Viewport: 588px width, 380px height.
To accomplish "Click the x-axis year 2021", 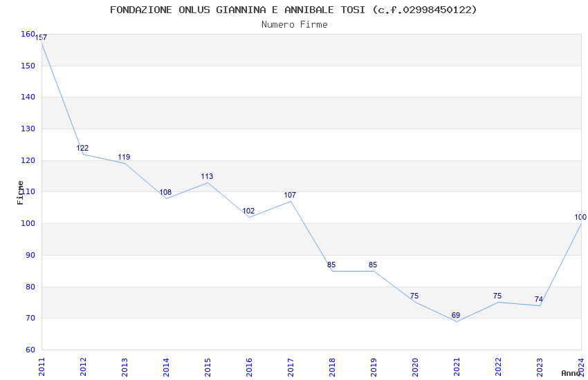I will point(457,367).
